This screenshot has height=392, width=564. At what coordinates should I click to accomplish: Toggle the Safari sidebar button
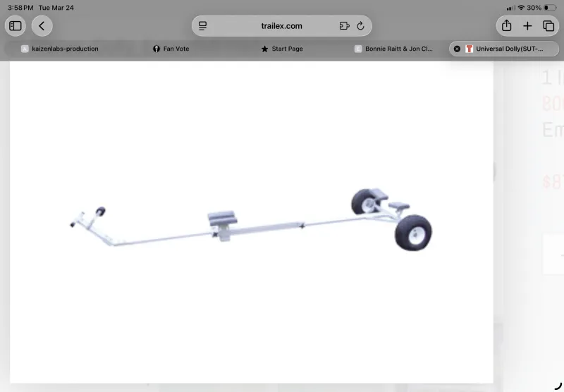(x=15, y=26)
